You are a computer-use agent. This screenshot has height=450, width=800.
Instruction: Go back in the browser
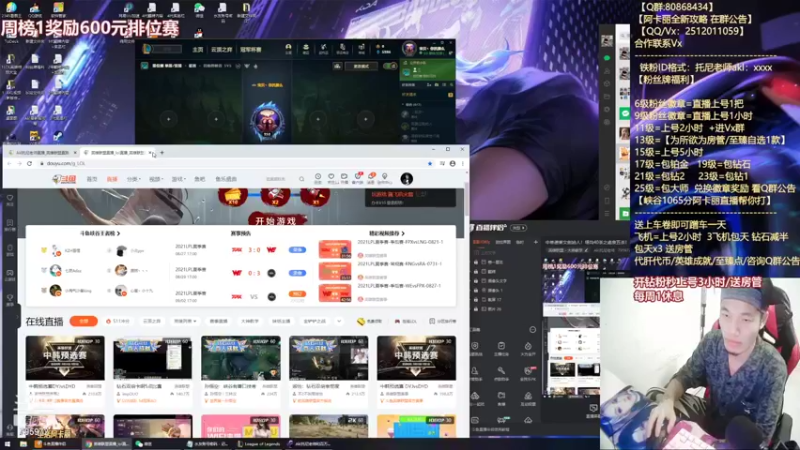coord(9,164)
